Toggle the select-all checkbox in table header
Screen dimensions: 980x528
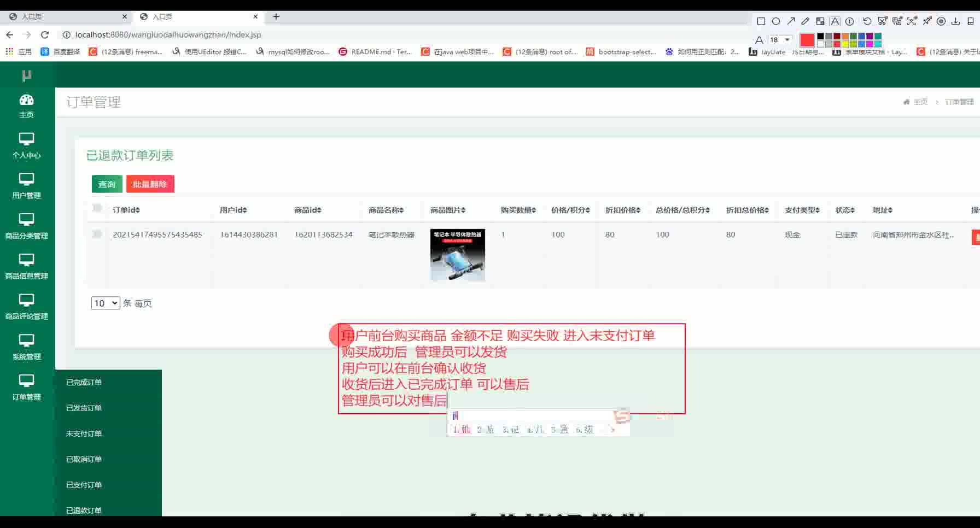click(97, 208)
